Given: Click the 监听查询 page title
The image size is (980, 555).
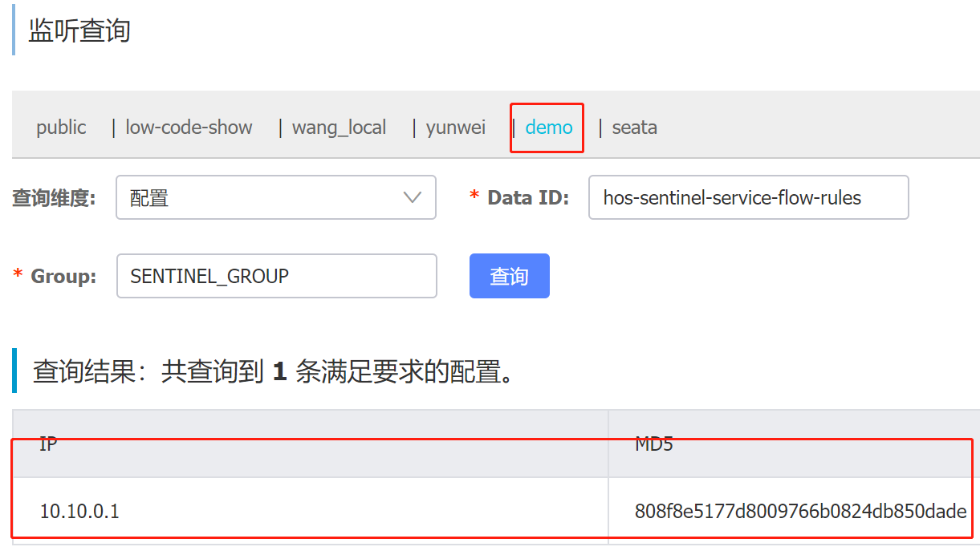Looking at the screenshot, I should click(79, 30).
